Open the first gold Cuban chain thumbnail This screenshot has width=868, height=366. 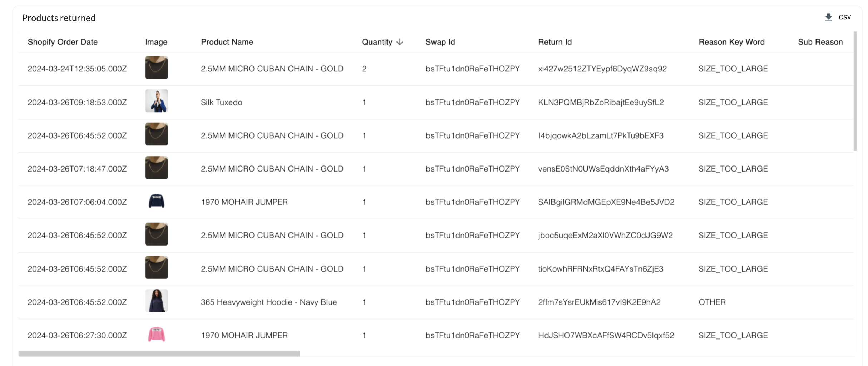[x=156, y=68]
